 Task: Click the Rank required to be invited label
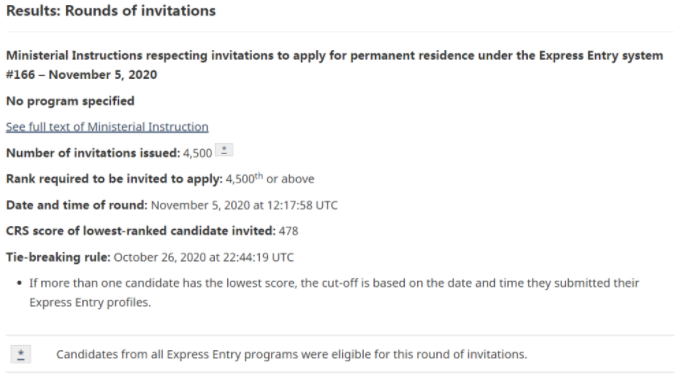pyautogui.click(x=114, y=179)
